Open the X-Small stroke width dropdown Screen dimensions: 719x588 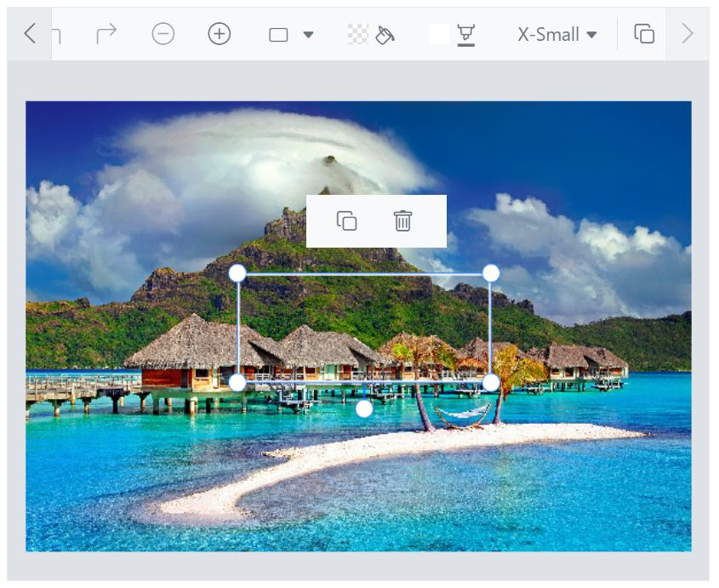[x=557, y=34]
